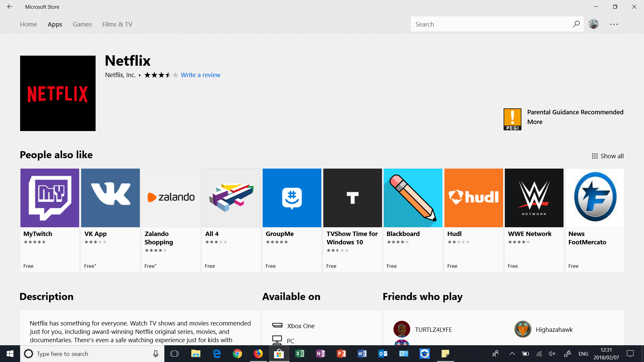Open the Games tab

82,24
